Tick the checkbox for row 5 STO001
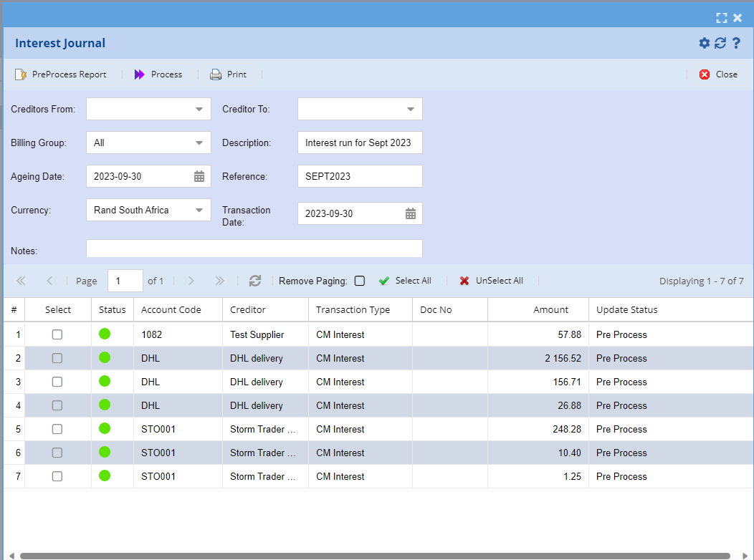754x560 pixels. pos(57,429)
